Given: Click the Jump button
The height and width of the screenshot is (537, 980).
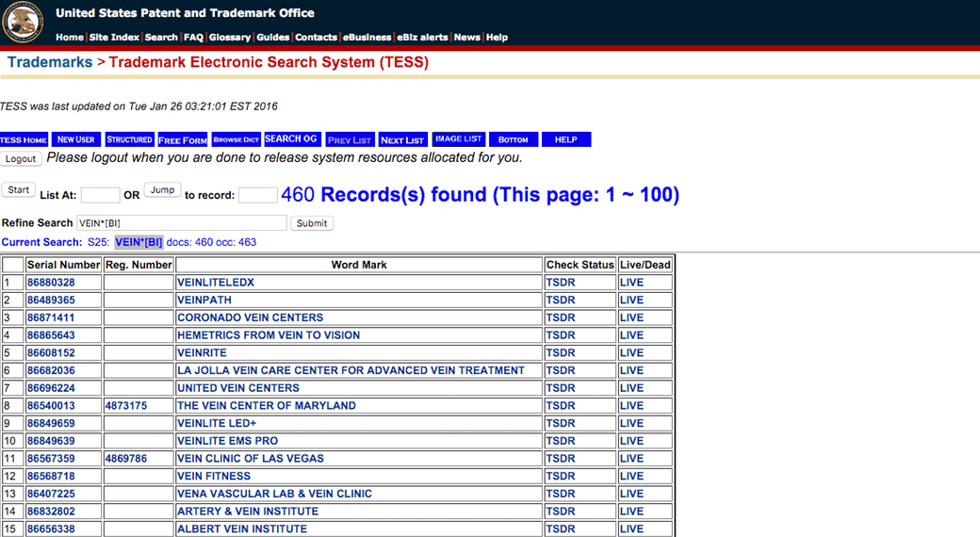Looking at the screenshot, I should pyautogui.click(x=162, y=190).
